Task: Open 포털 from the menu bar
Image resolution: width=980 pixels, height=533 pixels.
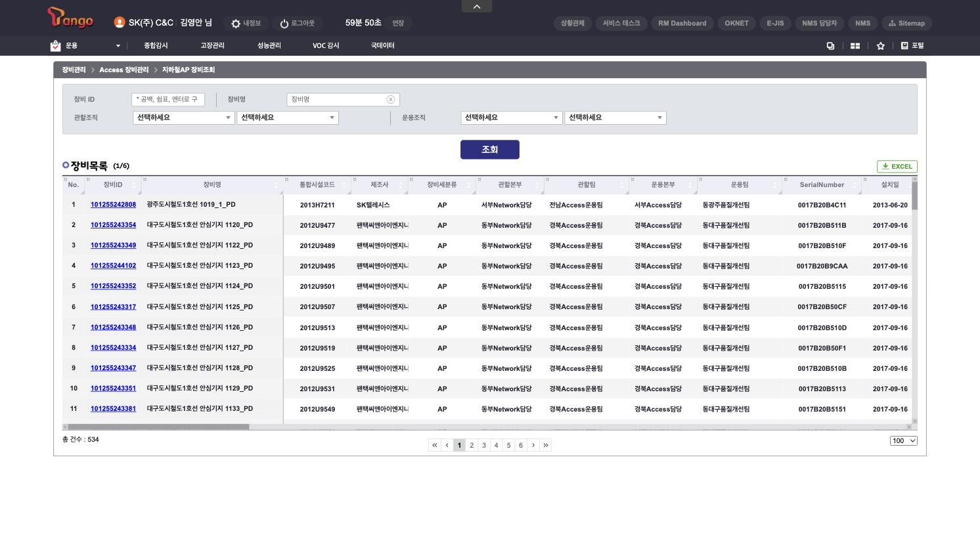Action: (x=912, y=46)
